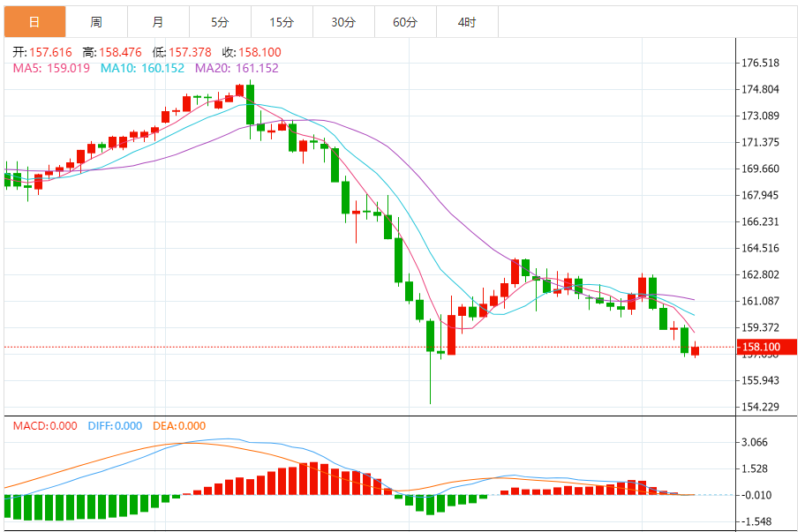Viewport: 805px width, 532px height.
Task: Click the 162.802 price axis label
Action: pyautogui.click(x=760, y=274)
